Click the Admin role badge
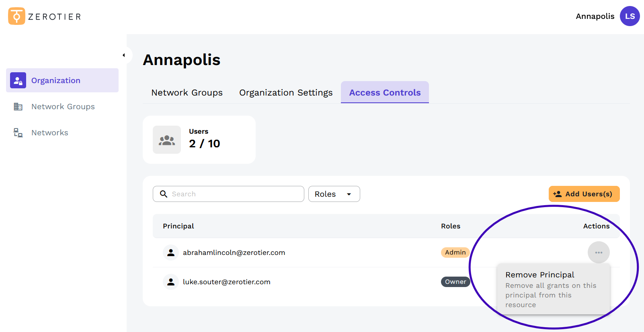Screen dimensions: 644x332 click(x=455, y=253)
